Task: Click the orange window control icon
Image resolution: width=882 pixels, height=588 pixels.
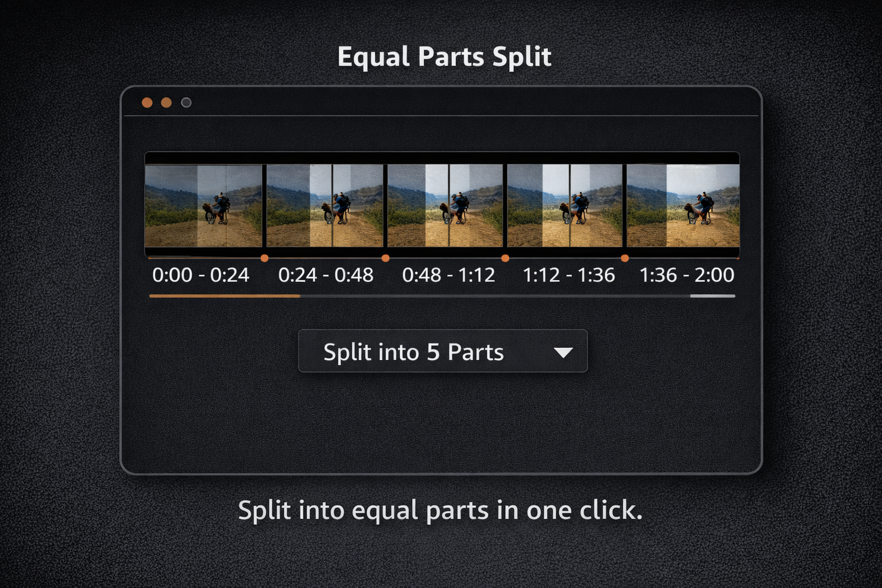Action: 167,102
